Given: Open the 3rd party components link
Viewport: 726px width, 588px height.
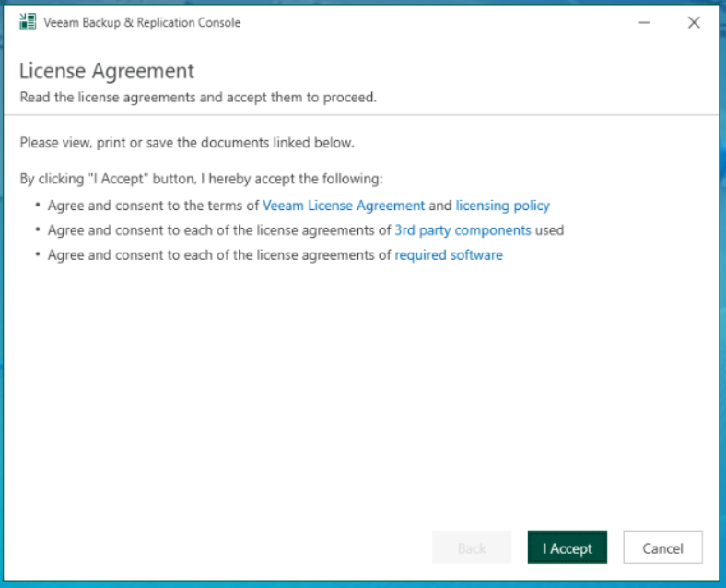Looking at the screenshot, I should click(463, 230).
